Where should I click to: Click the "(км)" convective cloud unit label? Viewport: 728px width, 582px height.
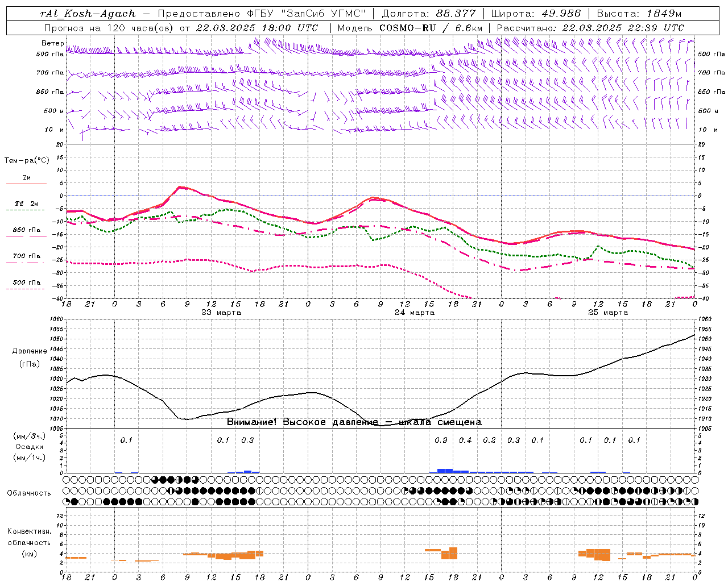[29, 554]
